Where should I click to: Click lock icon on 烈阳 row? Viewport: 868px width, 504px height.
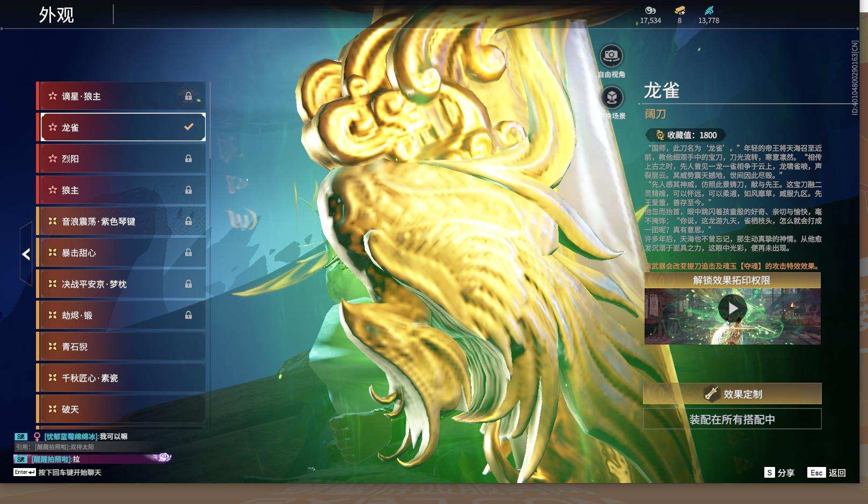[x=189, y=158]
